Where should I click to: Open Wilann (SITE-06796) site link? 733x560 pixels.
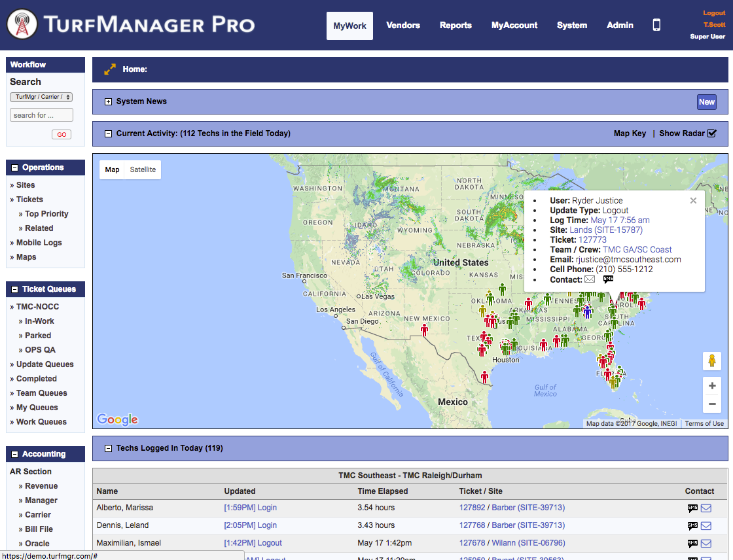click(x=528, y=543)
